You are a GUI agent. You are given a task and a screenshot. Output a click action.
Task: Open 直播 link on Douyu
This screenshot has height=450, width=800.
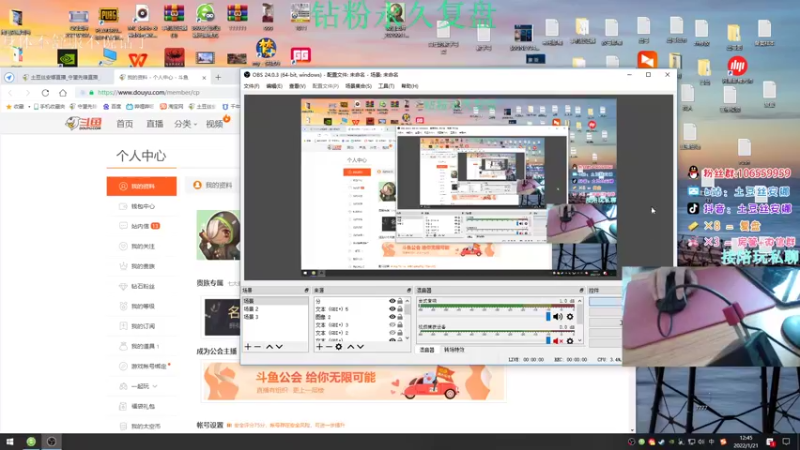pyautogui.click(x=155, y=124)
